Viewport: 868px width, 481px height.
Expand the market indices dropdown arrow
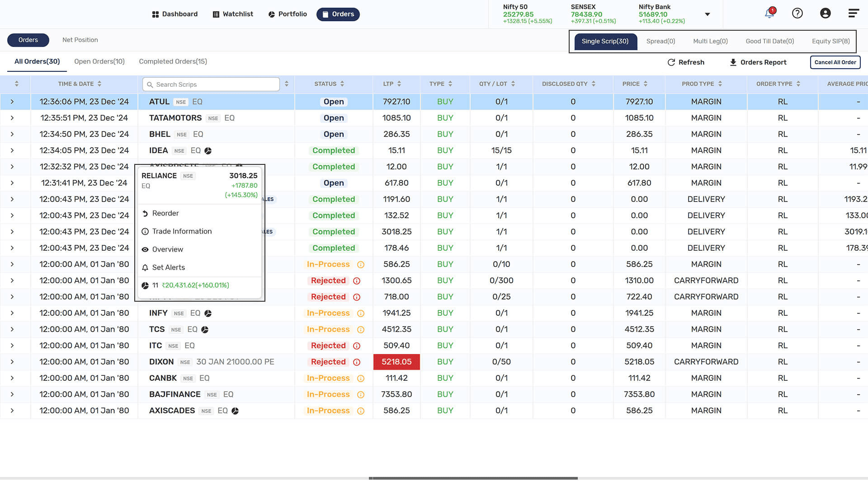point(708,14)
